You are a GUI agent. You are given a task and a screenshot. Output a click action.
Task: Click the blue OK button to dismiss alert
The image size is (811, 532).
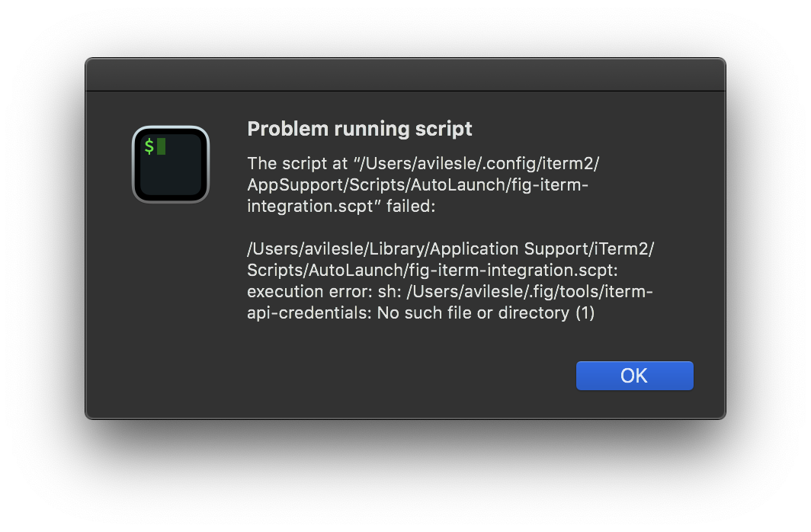634,375
